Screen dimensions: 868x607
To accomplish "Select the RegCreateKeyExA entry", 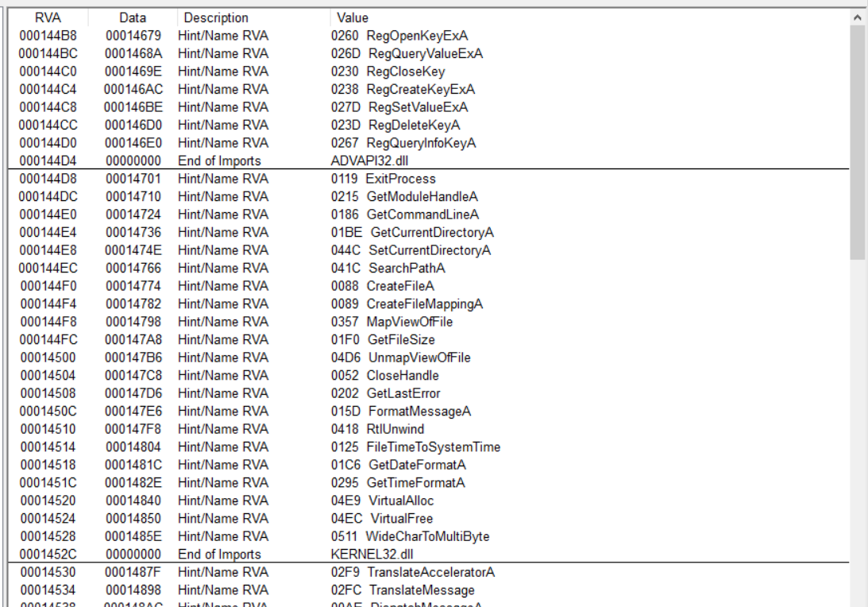I will [x=429, y=89].
